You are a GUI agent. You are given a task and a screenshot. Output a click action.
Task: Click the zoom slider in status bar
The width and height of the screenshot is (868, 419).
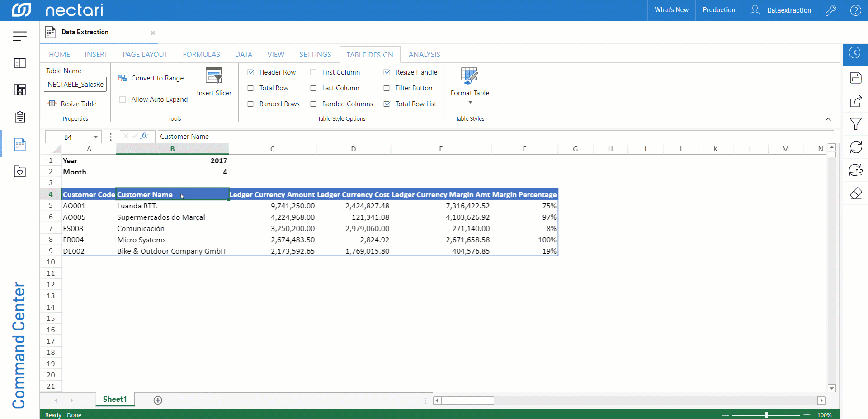(766, 415)
